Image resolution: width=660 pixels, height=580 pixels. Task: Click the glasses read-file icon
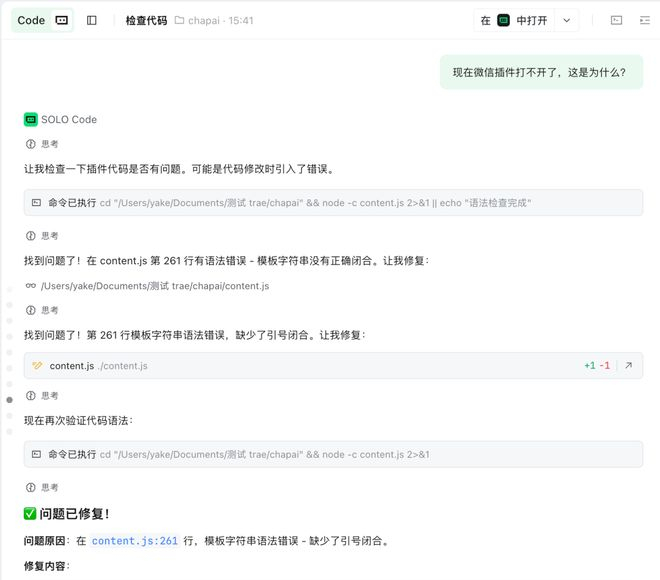pyautogui.click(x=31, y=286)
